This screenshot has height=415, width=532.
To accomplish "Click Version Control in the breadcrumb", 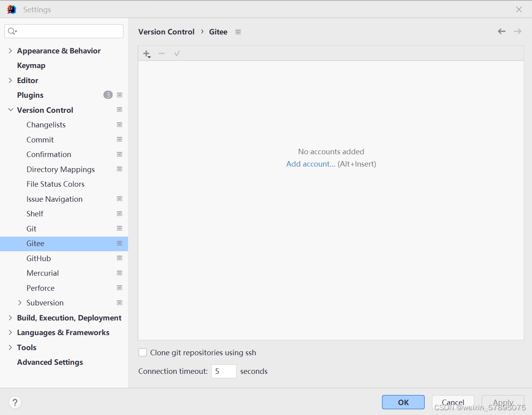I will coord(166,32).
